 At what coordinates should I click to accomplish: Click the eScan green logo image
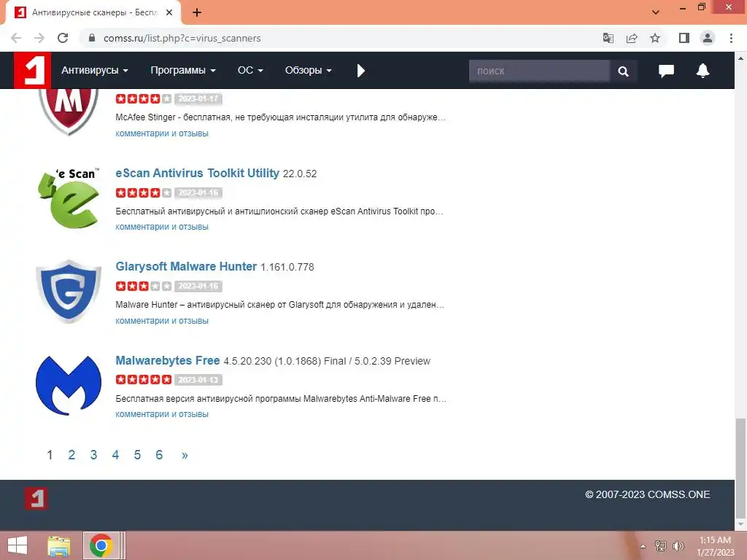tap(69, 198)
